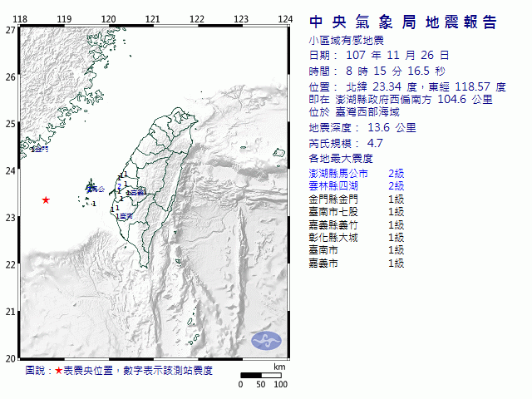532x399 pixels.
Task: Click the row 嘉義縣義竹 1級
Action: 357,225
